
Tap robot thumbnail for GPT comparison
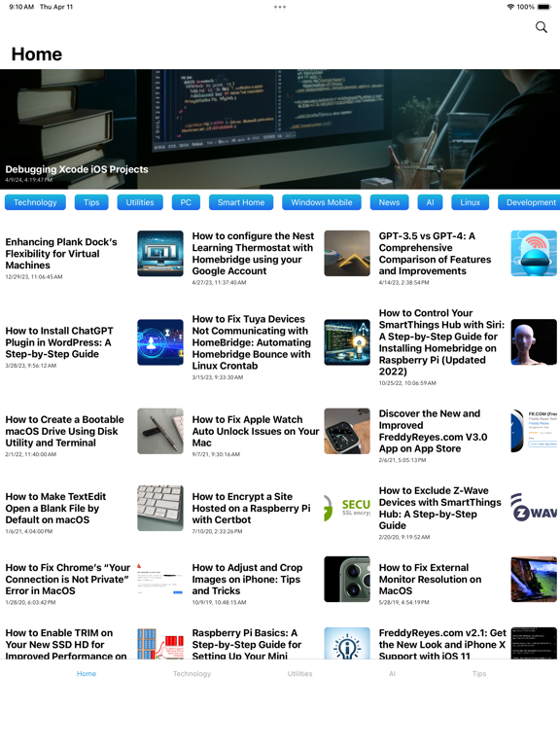pyautogui.click(x=534, y=254)
